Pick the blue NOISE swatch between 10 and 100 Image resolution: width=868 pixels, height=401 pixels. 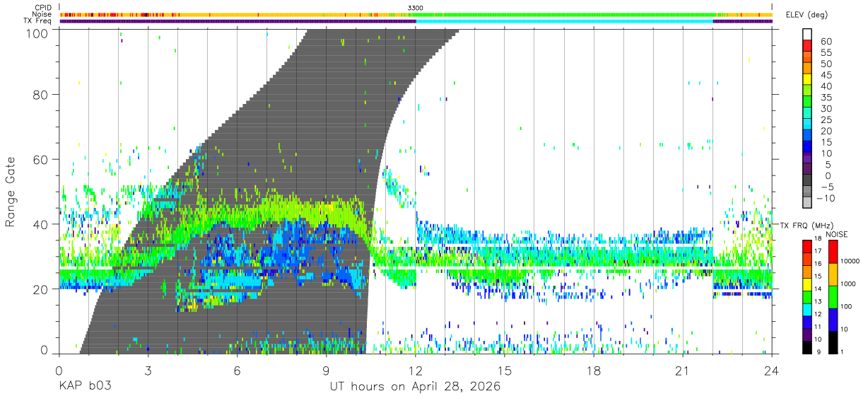click(832, 318)
